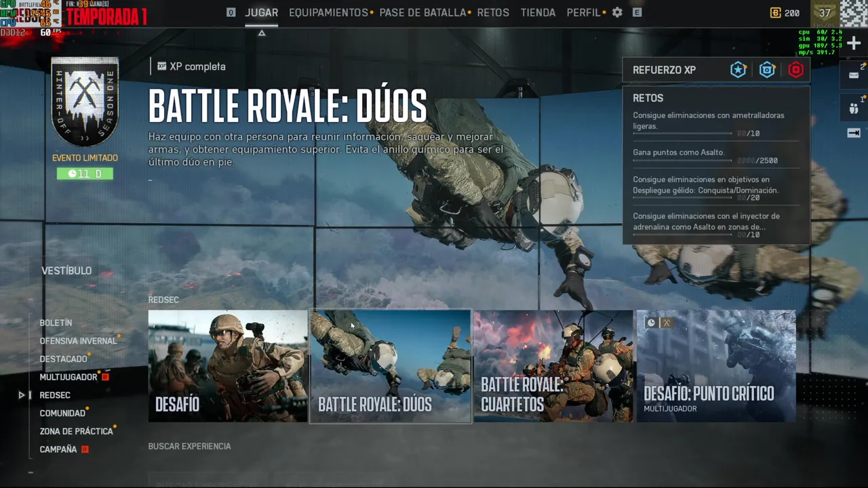Image resolution: width=868 pixels, height=488 pixels.
Task: Click the Buscar Experiencia section label
Action: point(190,446)
